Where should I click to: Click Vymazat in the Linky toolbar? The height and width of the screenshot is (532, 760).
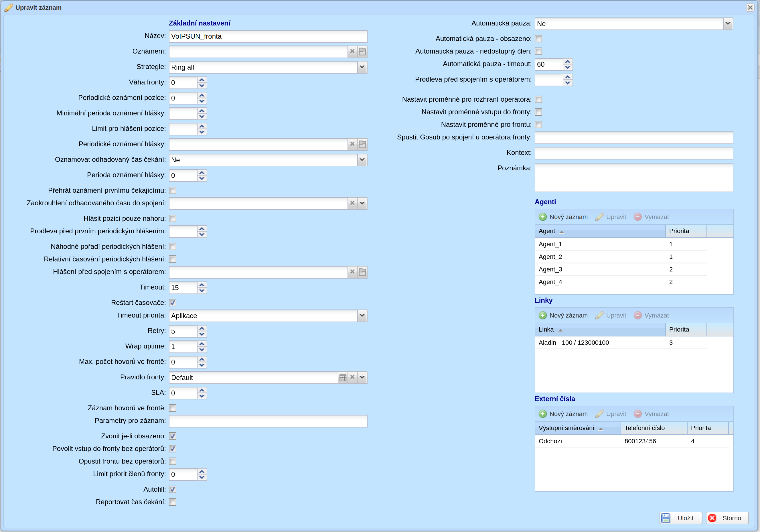point(651,316)
